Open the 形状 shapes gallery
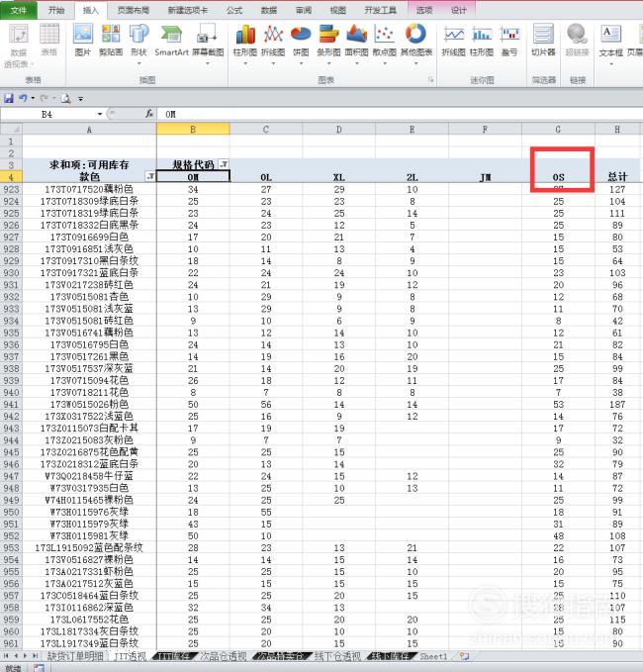 click(x=138, y=43)
